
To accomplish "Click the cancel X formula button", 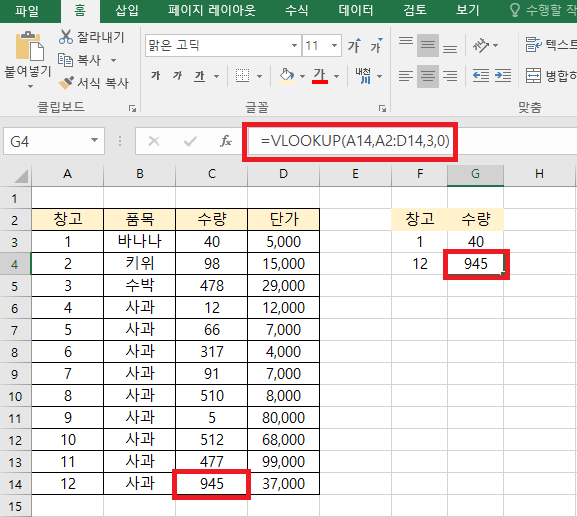I will click(x=154, y=141).
